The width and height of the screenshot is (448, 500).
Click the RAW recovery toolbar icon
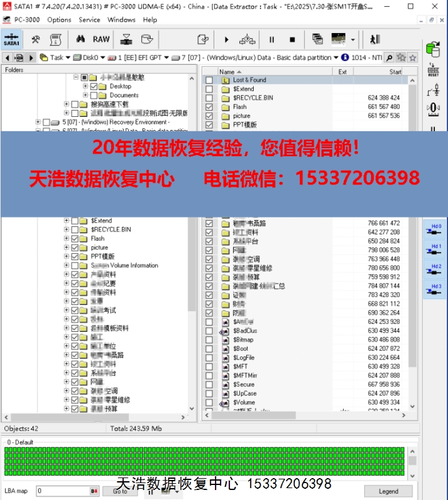click(x=101, y=39)
